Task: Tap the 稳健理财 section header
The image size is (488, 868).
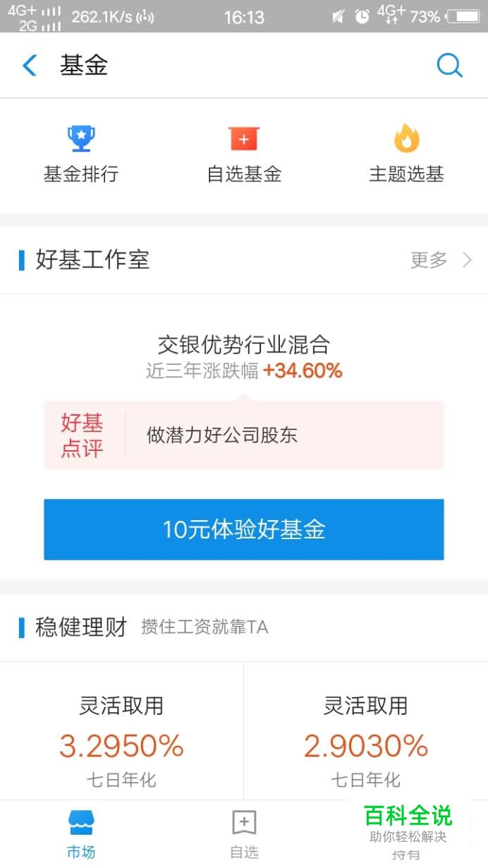Action: pos(81,627)
